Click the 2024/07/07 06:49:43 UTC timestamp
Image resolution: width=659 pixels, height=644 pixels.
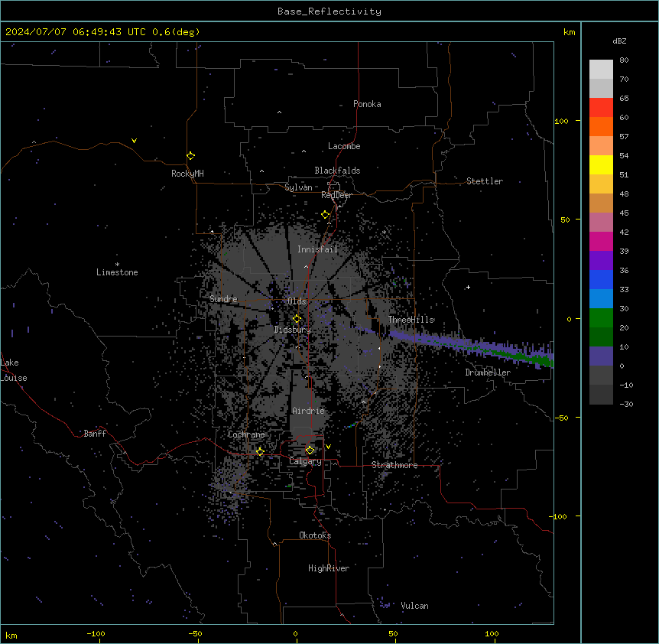tap(76, 32)
